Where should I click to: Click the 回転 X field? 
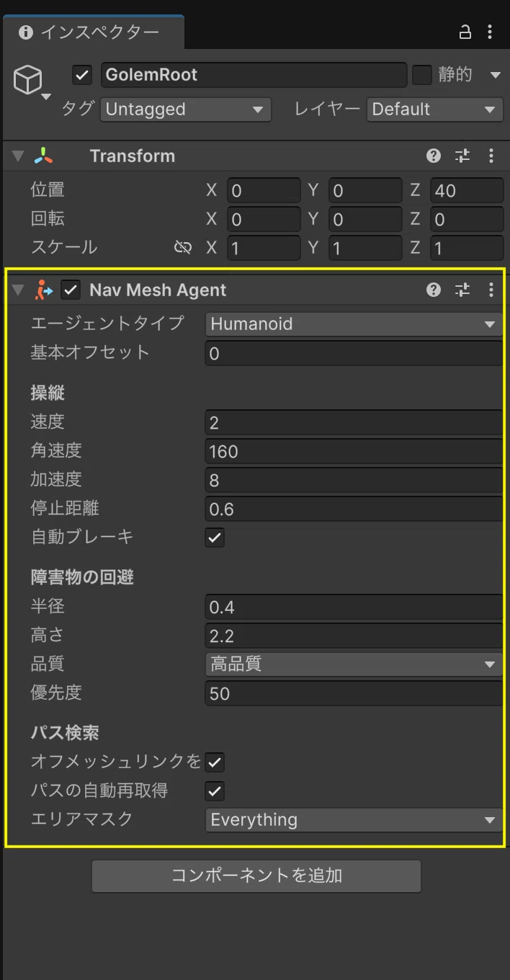pos(264,219)
